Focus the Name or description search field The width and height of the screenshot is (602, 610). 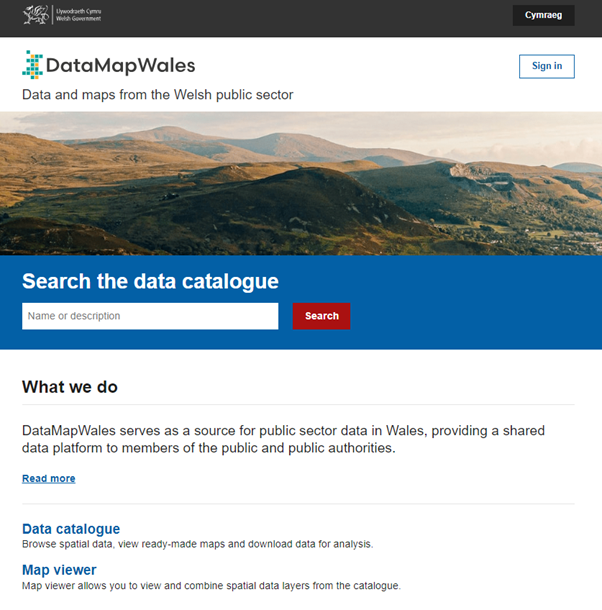coord(150,316)
